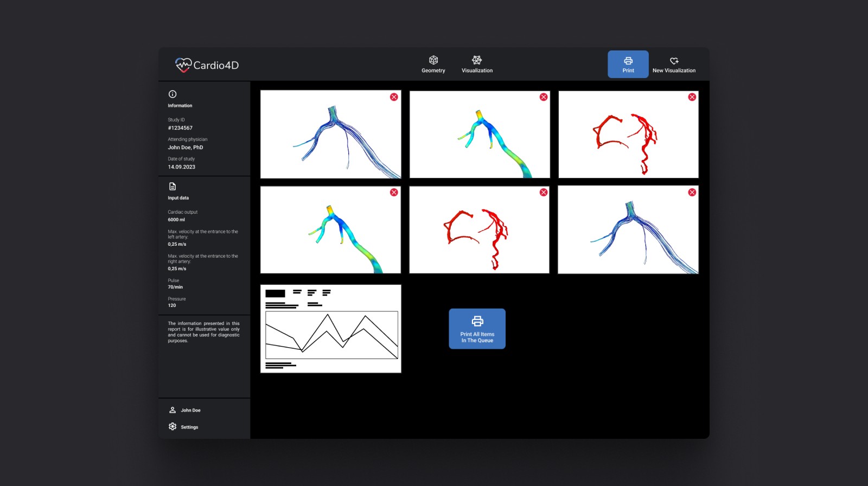The width and height of the screenshot is (868, 486).
Task: Click the John Doe account label
Action: [x=190, y=411]
